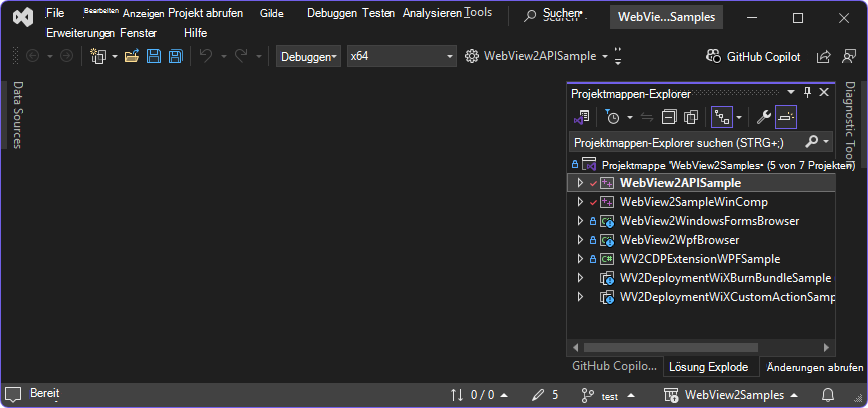Click the Redo arrow
The width and height of the screenshot is (868, 408).
tap(241, 56)
